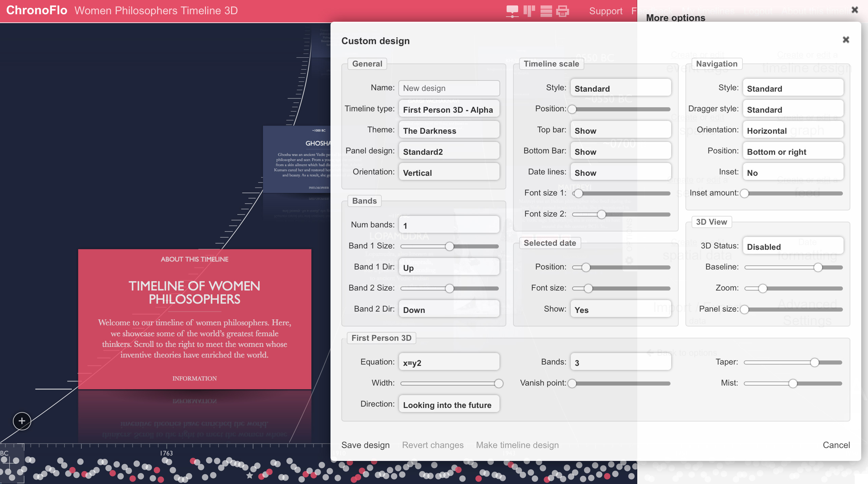868x484 pixels.
Task: Click the Equation input field x=y2
Action: click(449, 362)
